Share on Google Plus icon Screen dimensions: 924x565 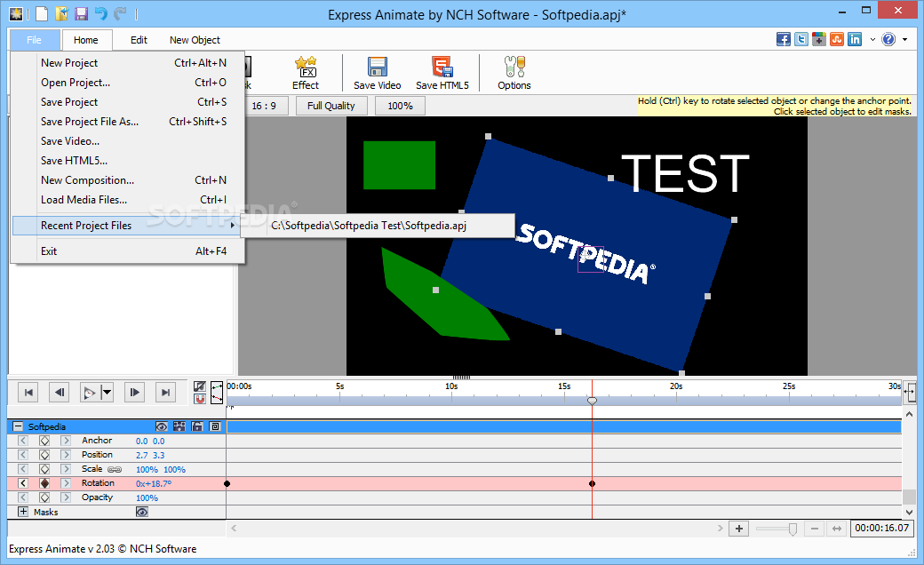818,39
